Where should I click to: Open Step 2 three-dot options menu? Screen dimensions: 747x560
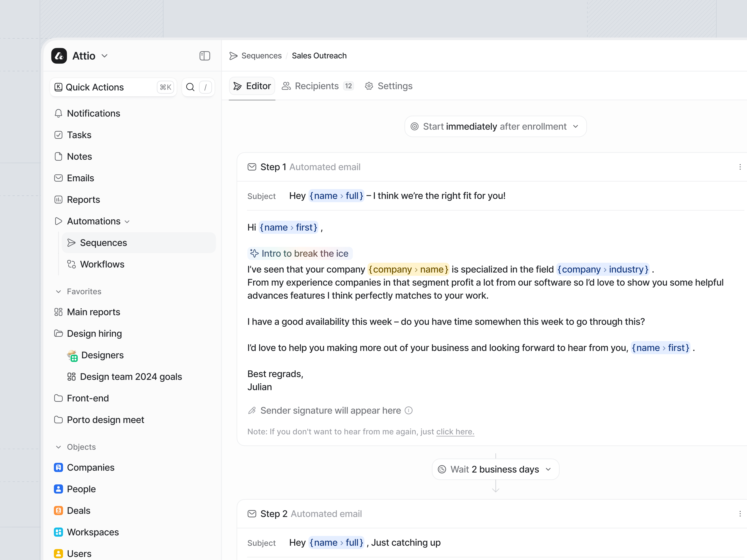(740, 514)
